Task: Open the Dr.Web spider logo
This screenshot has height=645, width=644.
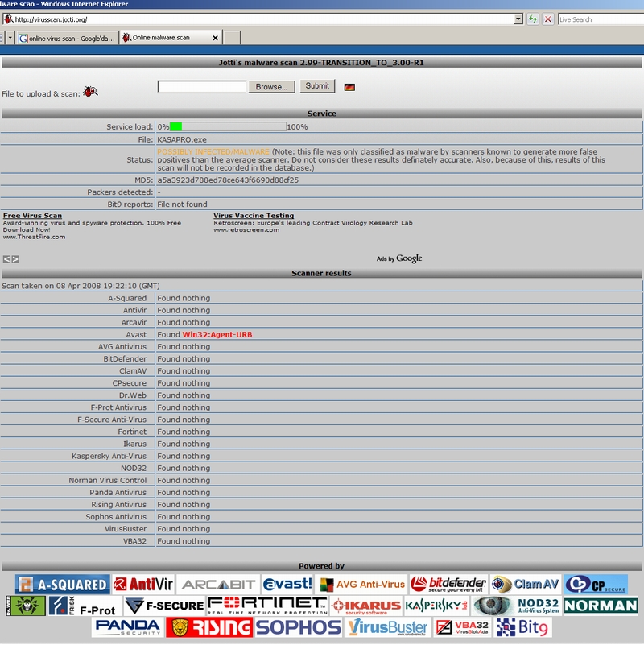Action: tap(26, 606)
